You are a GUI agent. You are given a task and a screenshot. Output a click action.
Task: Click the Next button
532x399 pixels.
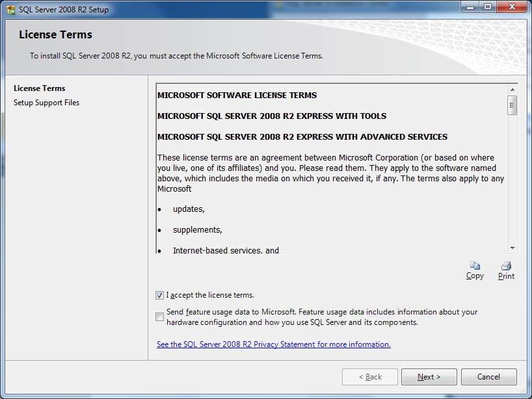[x=429, y=377]
